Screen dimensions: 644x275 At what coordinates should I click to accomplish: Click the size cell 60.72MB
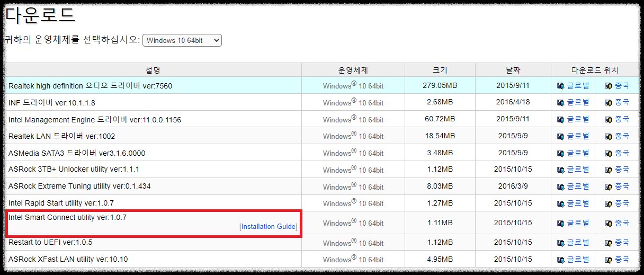(x=440, y=119)
